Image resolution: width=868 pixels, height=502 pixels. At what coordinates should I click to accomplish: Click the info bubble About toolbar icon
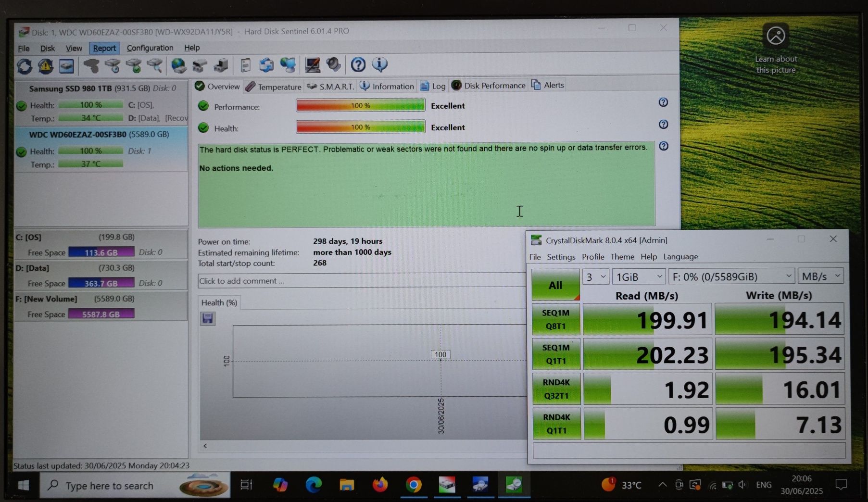click(379, 64)
